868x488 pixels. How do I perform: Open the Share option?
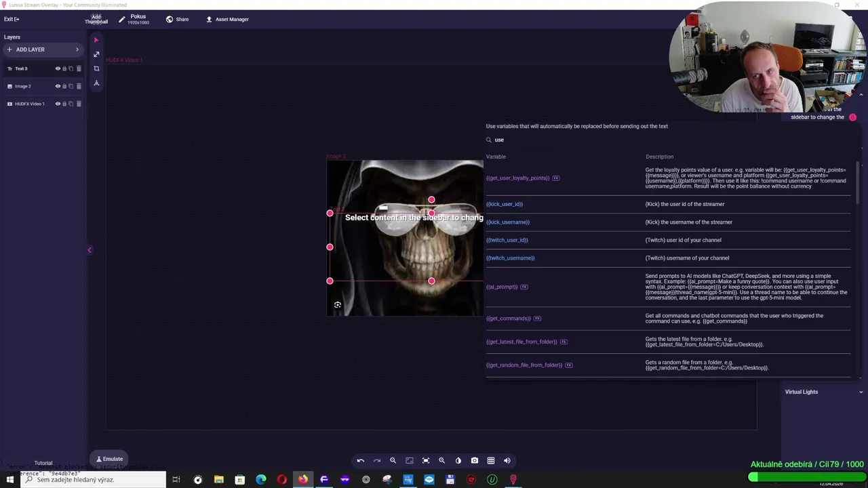point(178,19)
